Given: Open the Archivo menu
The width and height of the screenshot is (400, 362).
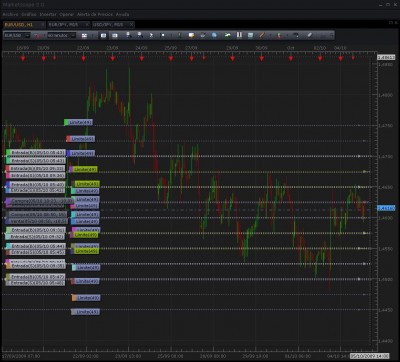Looking at the screenshot, I should (10, 15).
